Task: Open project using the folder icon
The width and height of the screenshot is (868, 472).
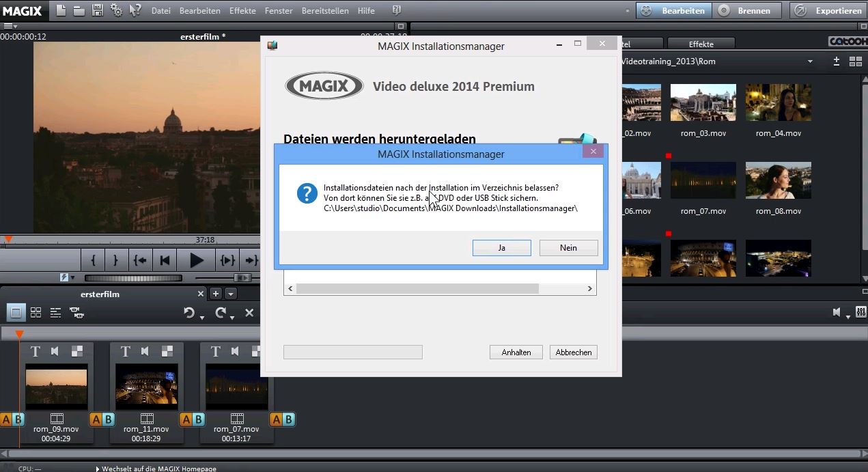Action: pyautogui.click(x=79, y=10)
